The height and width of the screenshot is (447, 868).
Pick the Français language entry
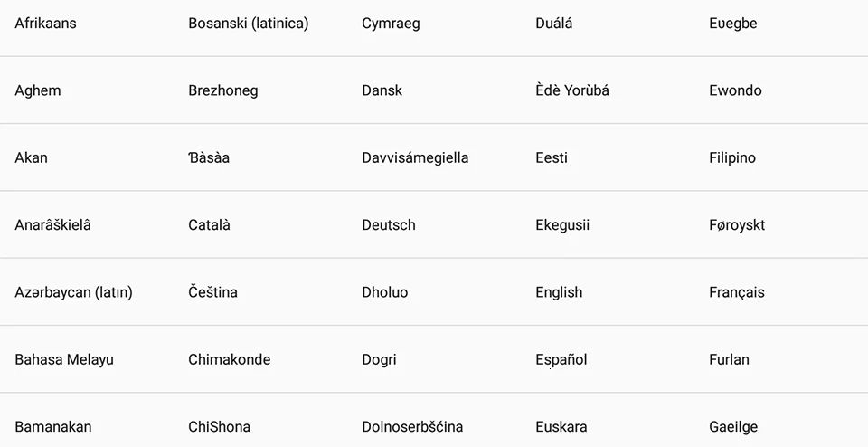pyautogui.click(x=737, y=292)
